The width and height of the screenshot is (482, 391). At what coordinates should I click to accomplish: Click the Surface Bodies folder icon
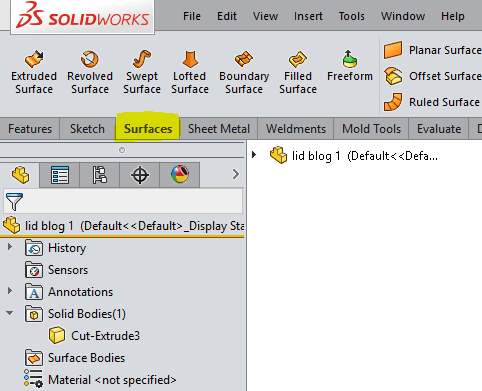(x=34, y=358)
